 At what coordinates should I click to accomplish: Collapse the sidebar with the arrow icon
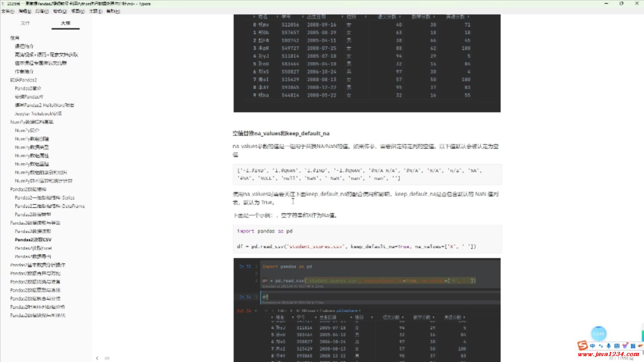click(97, 358)
